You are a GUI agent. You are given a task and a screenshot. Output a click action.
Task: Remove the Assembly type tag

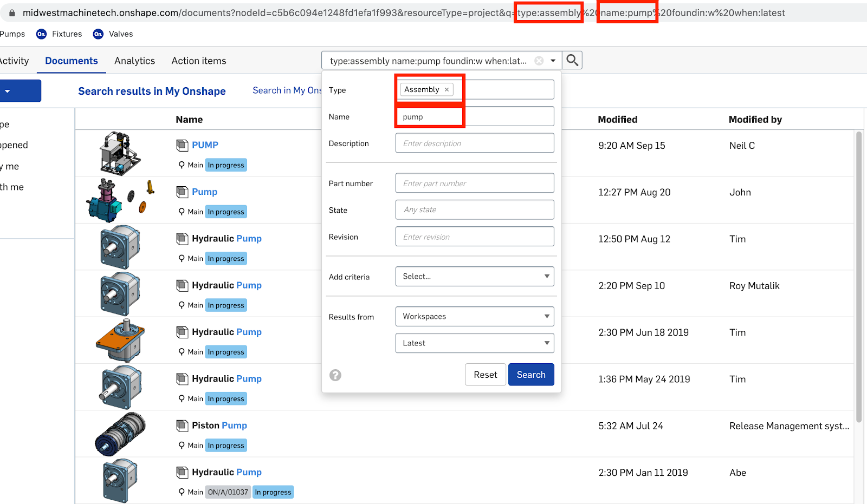pyautogui.click(x=447, y=90)
